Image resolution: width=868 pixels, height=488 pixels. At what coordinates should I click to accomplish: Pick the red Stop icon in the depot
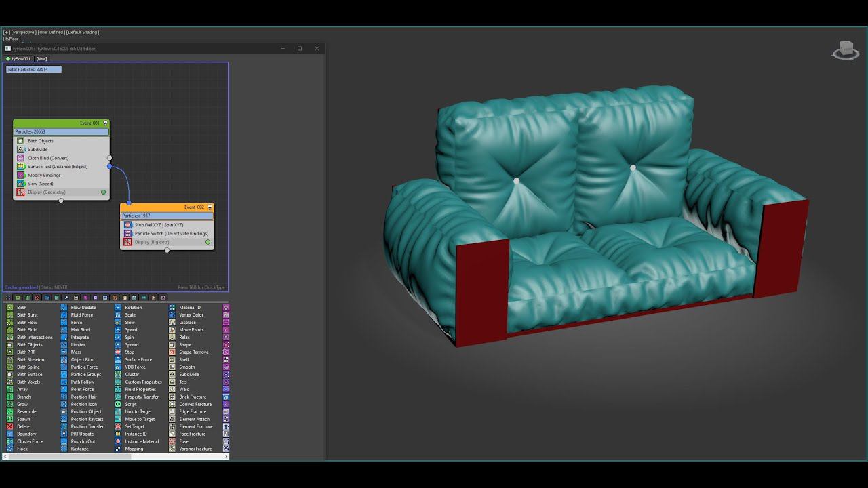118,352
